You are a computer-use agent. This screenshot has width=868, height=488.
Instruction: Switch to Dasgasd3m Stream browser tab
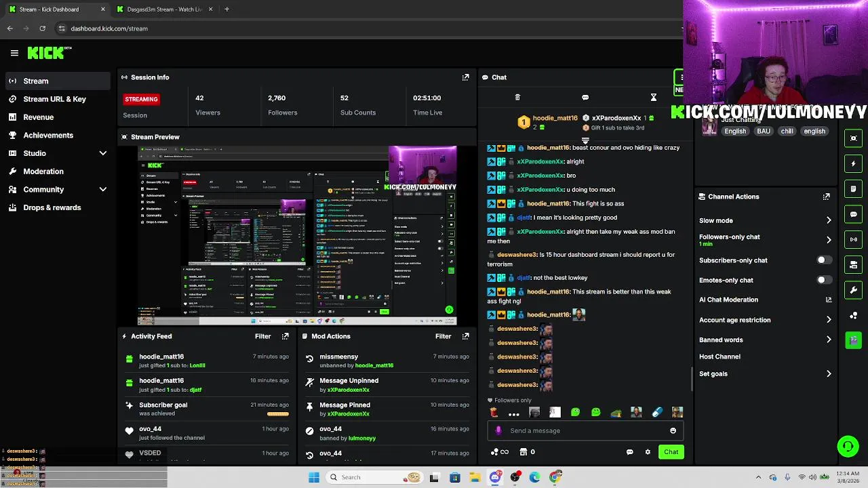pyautogui.click(x=165, y=9)
